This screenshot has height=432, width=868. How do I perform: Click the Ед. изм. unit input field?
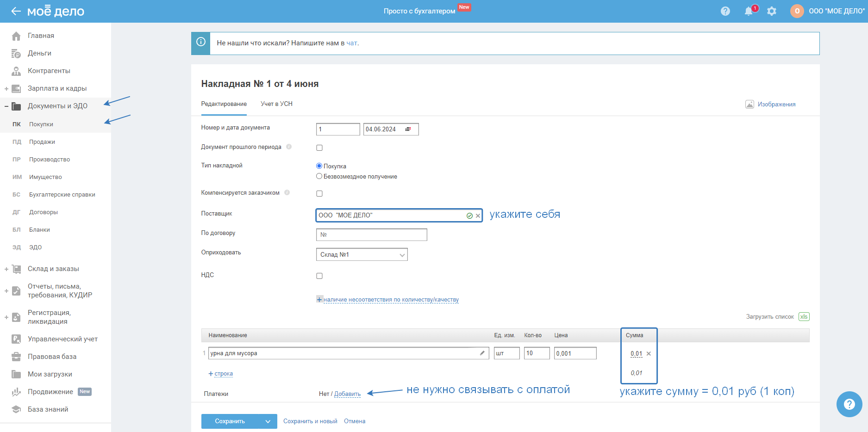coord(507,353)
